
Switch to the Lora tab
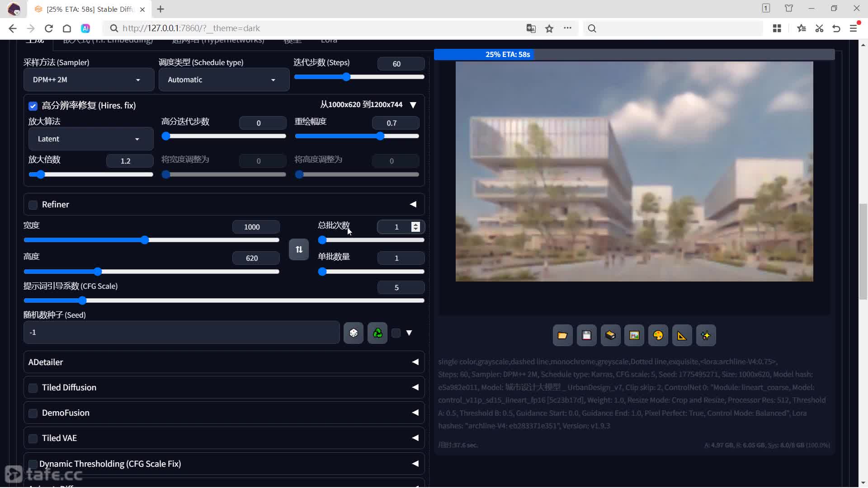(x=329, y=41)
